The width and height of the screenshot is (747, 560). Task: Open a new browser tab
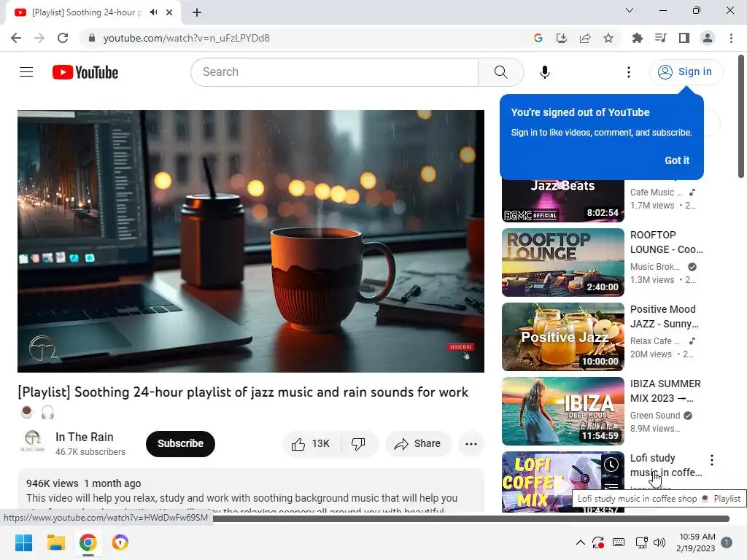click(x=197, y=12)
